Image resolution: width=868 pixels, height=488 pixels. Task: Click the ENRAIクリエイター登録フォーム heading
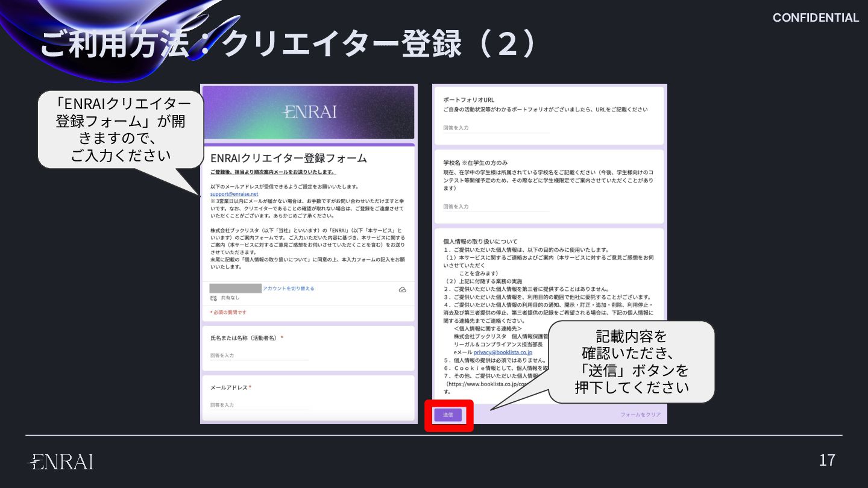click(289, 158)
